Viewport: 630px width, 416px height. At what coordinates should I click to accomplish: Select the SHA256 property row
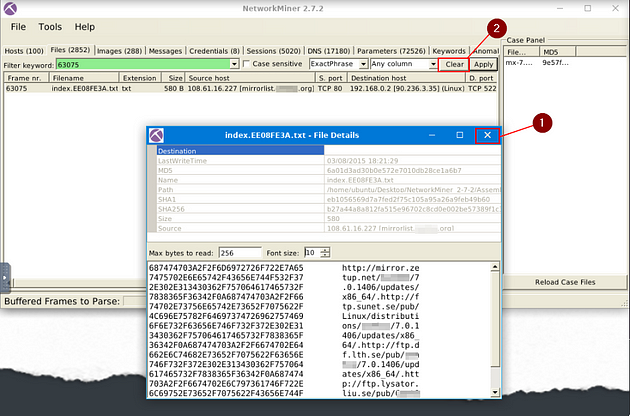[328, 209]
